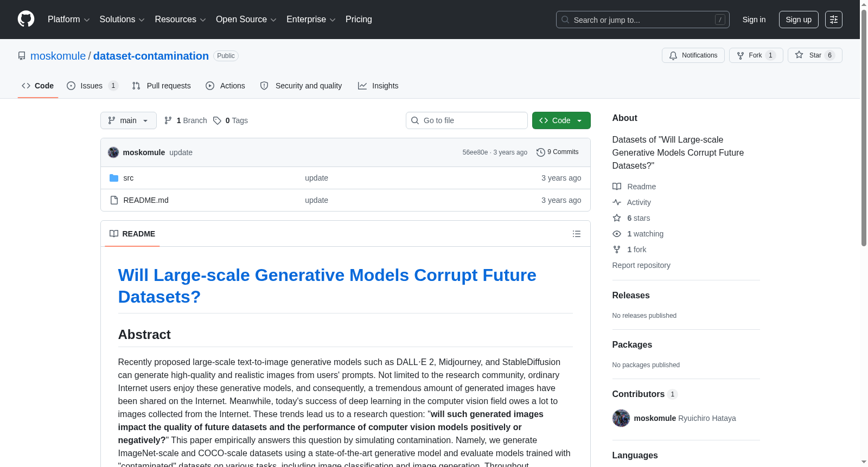The image size is (868, 467).
Task: Click the Search or jump to field
Action: pyautogui.click(x=643, y=20)
